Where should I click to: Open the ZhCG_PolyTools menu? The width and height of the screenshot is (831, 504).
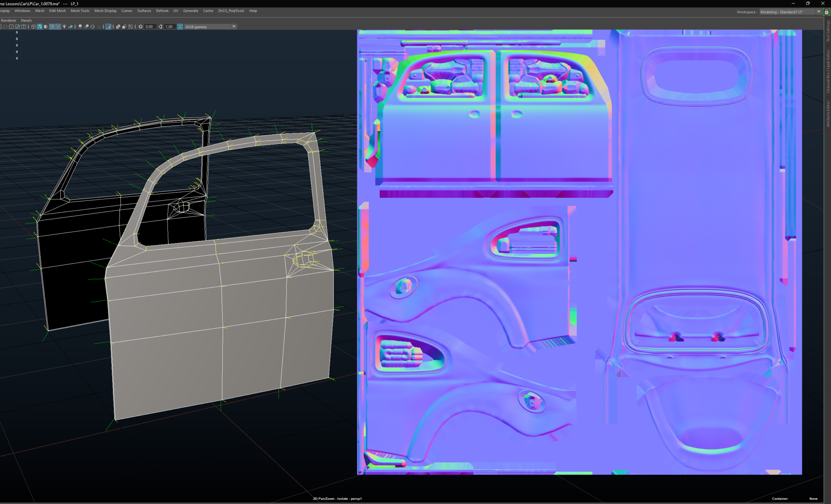tap(231, 10)
